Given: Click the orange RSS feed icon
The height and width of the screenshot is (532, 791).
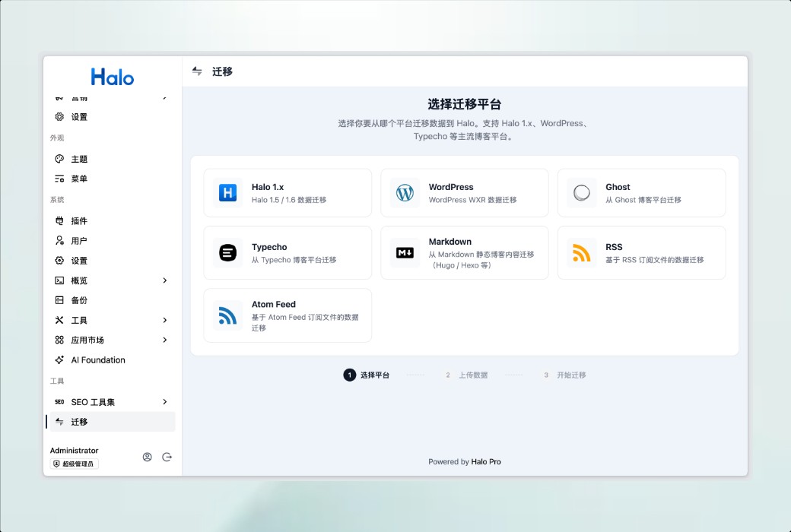Looking at the screenshot, I should pyautogui.click(x=582, y=252).
